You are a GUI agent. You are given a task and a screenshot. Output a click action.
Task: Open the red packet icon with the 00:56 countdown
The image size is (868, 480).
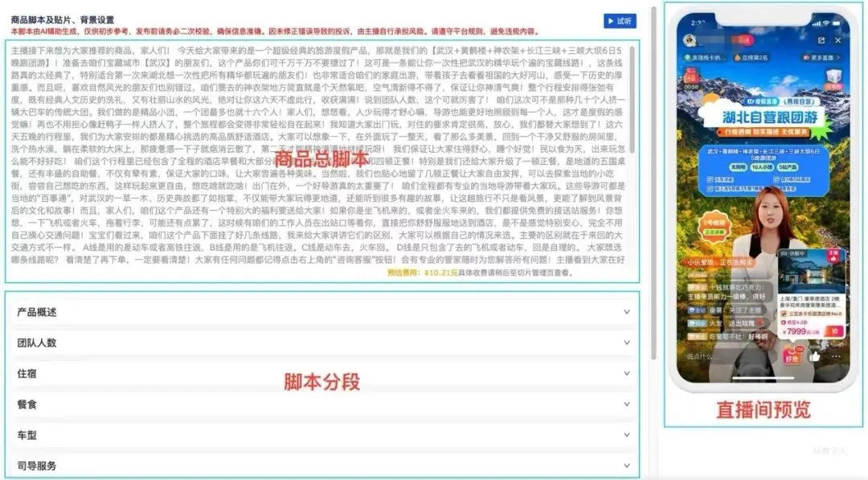(690, 75)
